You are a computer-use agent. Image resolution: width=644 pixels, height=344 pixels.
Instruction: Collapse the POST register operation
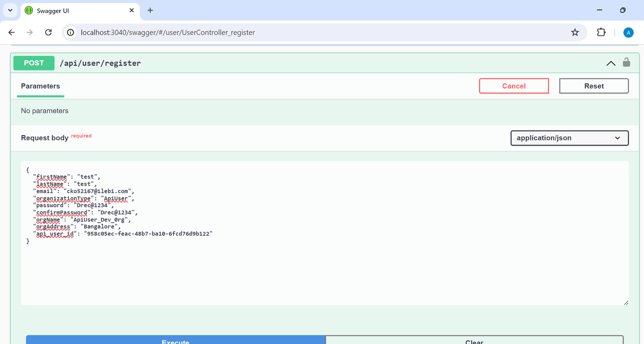pos(611,63)
